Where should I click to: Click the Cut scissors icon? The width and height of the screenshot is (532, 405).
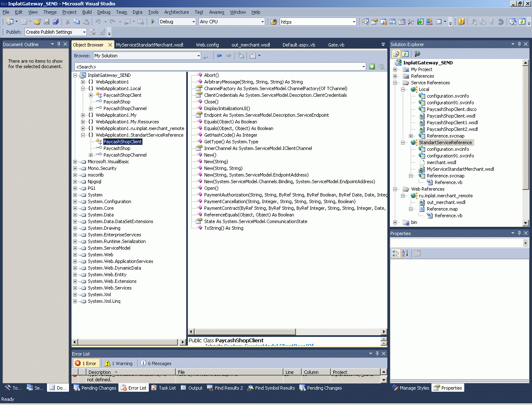point(68,22)
